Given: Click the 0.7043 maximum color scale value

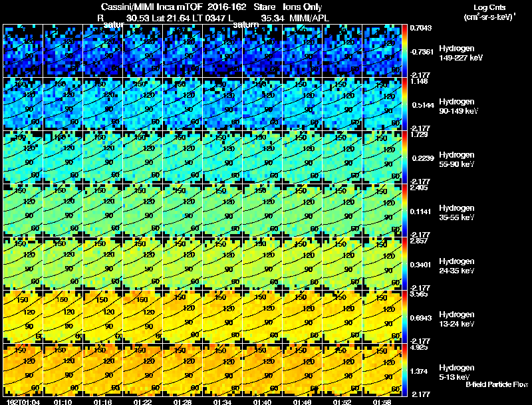Looking at the screenshot, I should (421, 28).
